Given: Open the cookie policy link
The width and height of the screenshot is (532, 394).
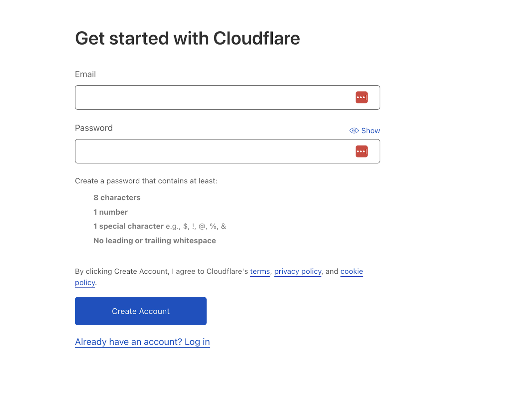Looking at the screenshot, I should point(351,271).
